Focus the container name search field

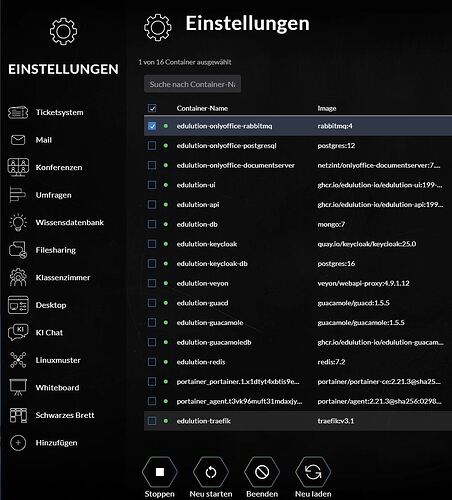192,84
